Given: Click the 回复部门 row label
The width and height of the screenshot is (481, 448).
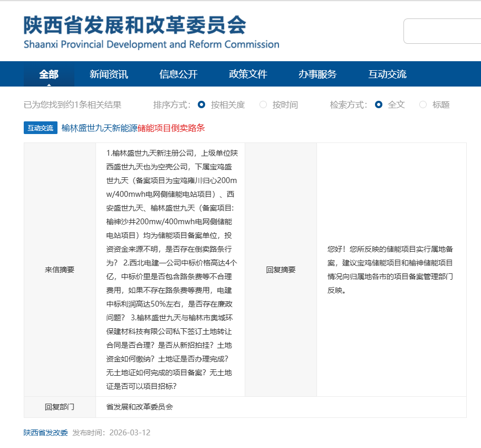Looking at the screenshot, I should [60, 407].
